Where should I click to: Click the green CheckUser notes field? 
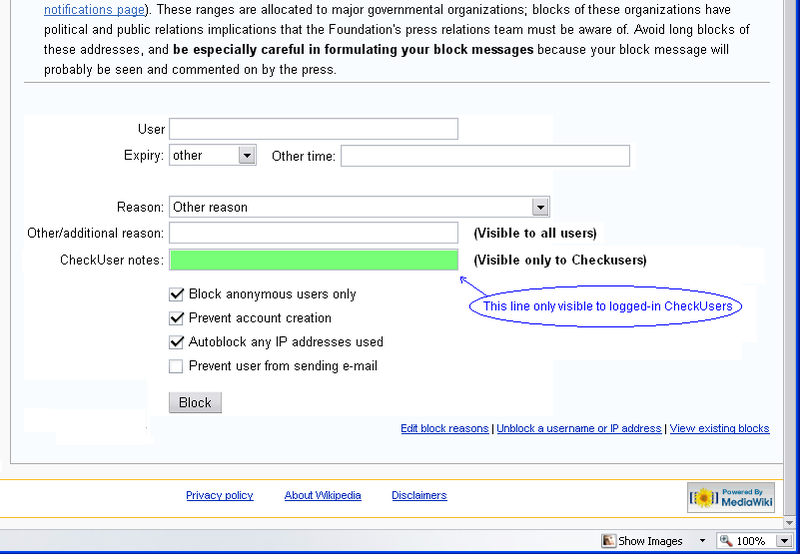point(313,260)
